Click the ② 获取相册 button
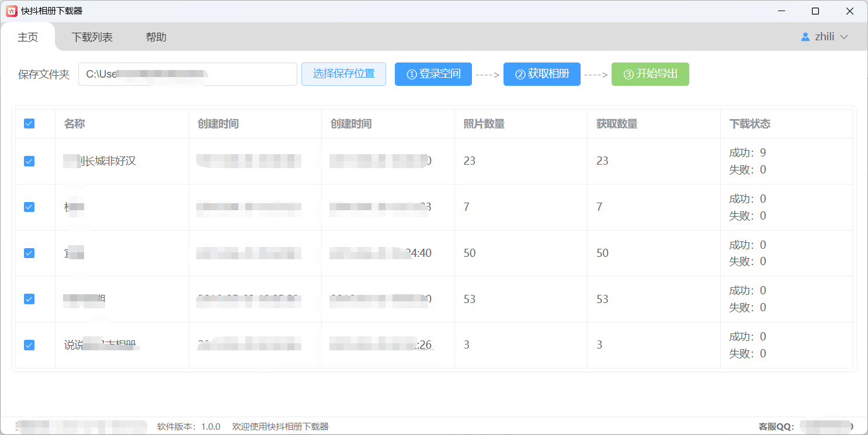 (542, 74)
